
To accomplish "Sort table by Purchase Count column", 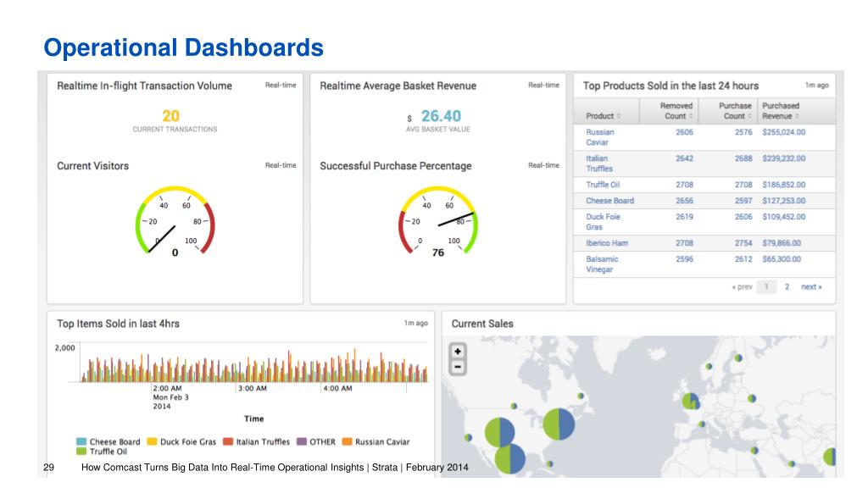I will coord(735,111).
